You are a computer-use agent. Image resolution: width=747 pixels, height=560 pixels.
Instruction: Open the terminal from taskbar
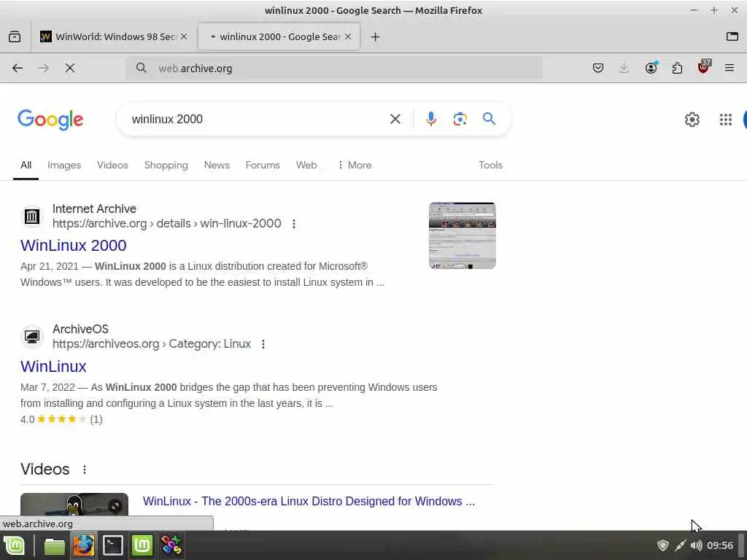click(113, 545)
